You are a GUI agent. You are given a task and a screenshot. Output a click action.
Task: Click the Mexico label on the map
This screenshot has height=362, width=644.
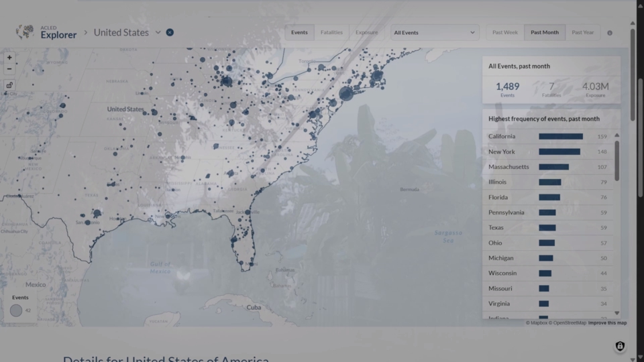pos(36,284)
